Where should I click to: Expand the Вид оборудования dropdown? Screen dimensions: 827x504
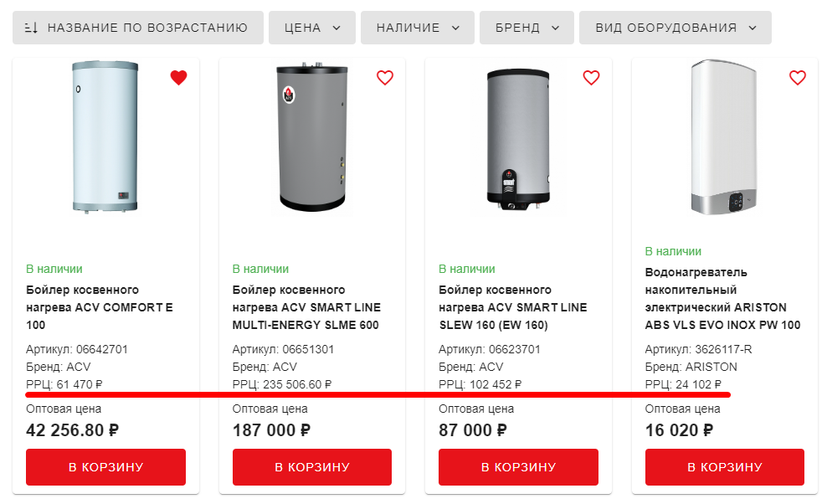pos(675,28)
